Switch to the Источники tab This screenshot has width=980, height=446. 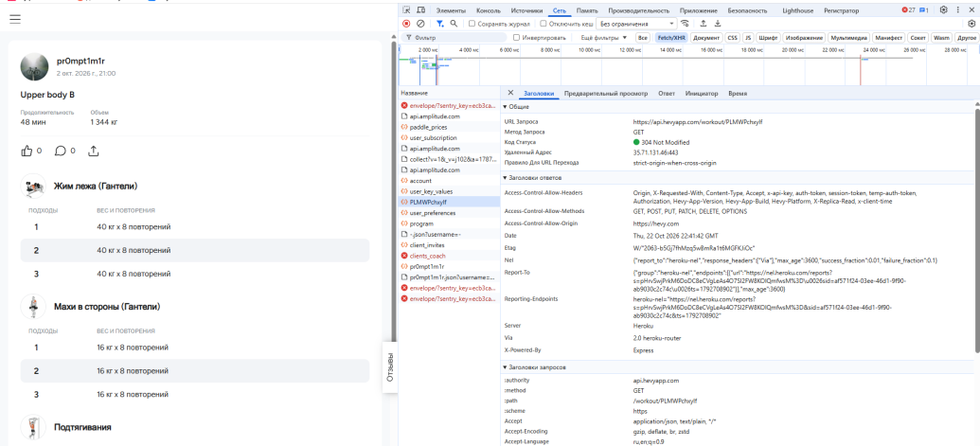point(526,10)
